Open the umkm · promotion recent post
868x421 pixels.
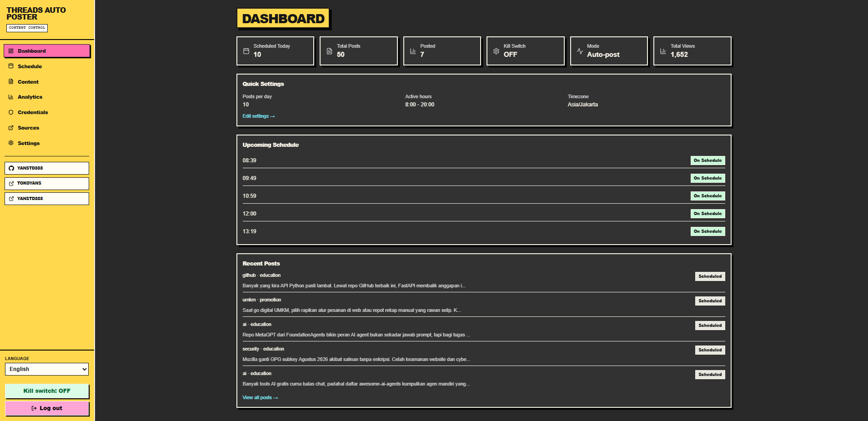[x=484, y=305]
